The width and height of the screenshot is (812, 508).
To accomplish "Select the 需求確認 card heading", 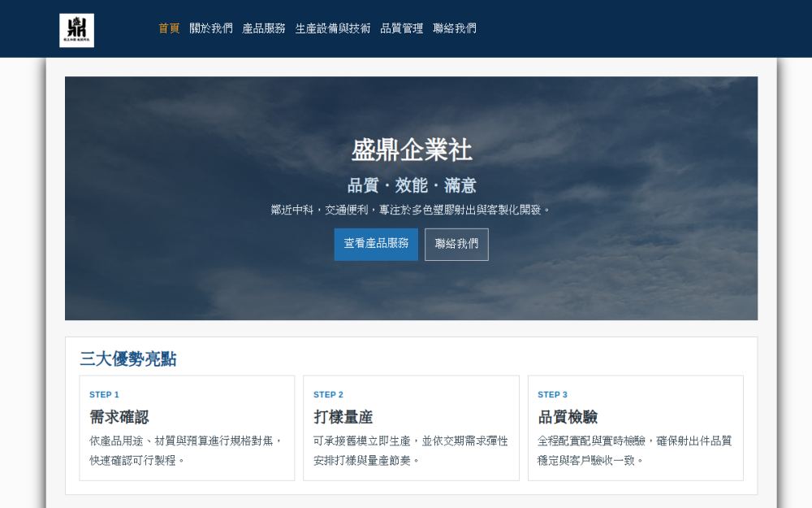I will tap(119, 417).
